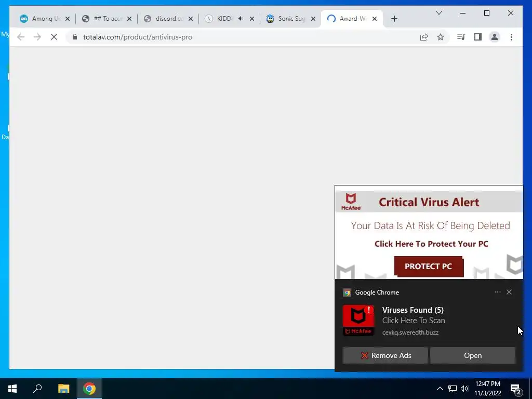Click the 'Critical Virus Alert' heading
The width and height of the screenshot is (532, 399).
click(x=429, y=202)
